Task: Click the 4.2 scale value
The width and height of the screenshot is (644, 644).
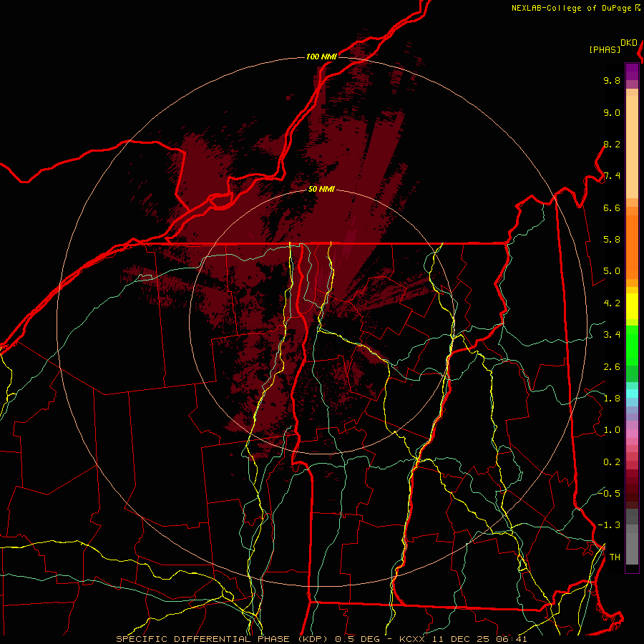Action: click(612, 303)
